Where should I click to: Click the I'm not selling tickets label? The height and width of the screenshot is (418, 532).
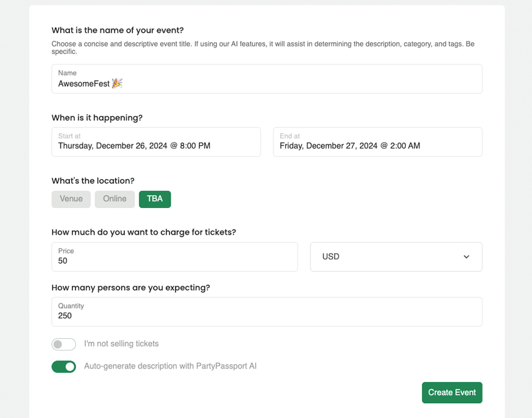(x=121, y=344)
